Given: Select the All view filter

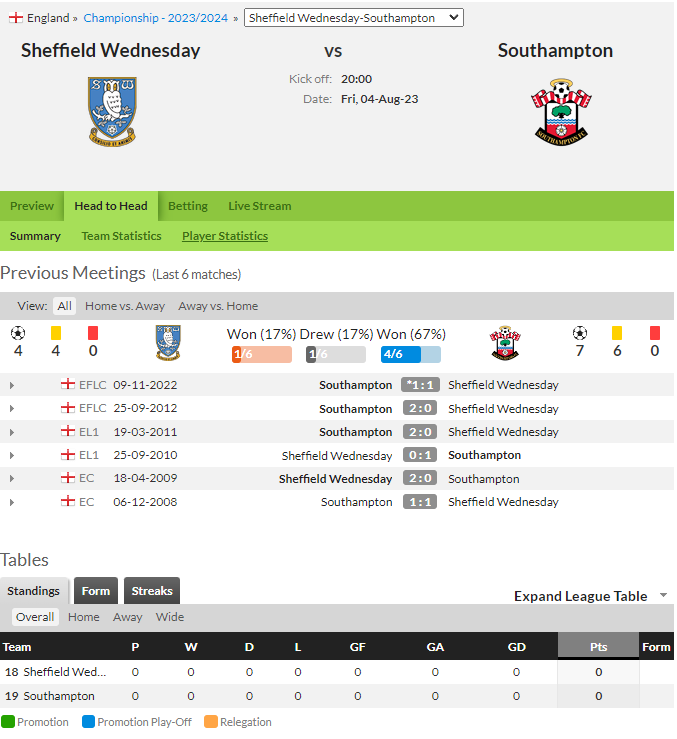Looking at the screenshot, I should (65, 306).
